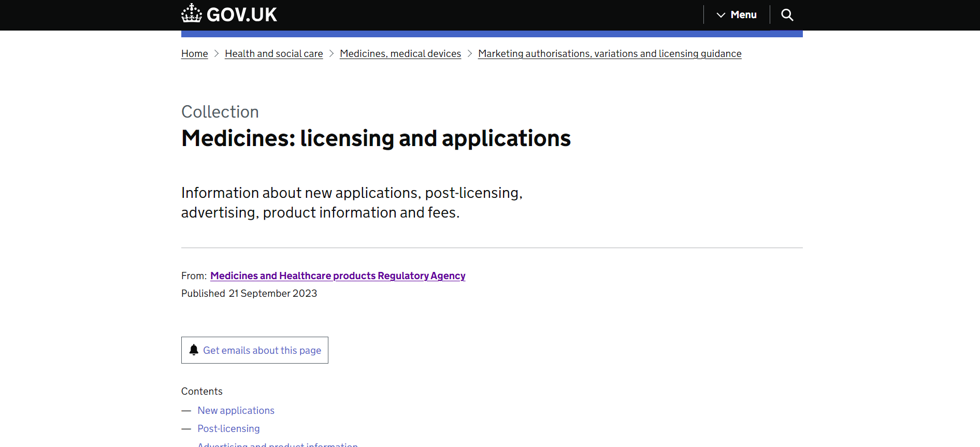Open Marketing authorisations, variations and licensing guidance
Screen dimensions: 980x447
pos(609,54)
